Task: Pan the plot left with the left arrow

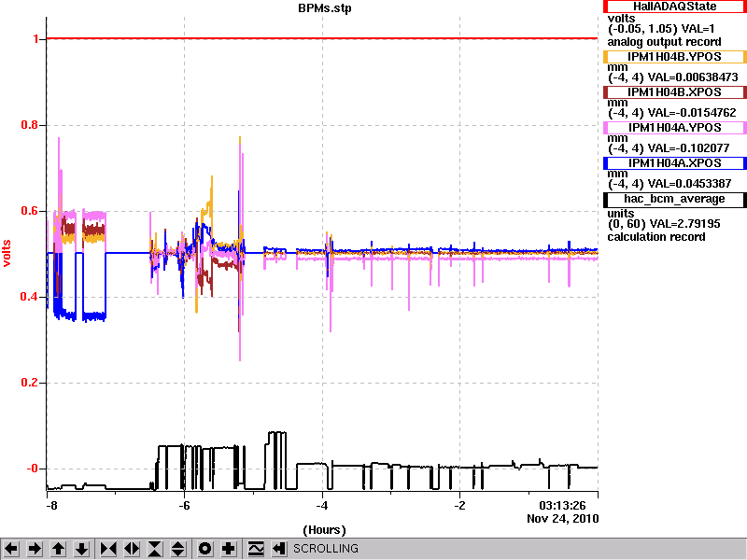Action: click(x=11, y=549)
